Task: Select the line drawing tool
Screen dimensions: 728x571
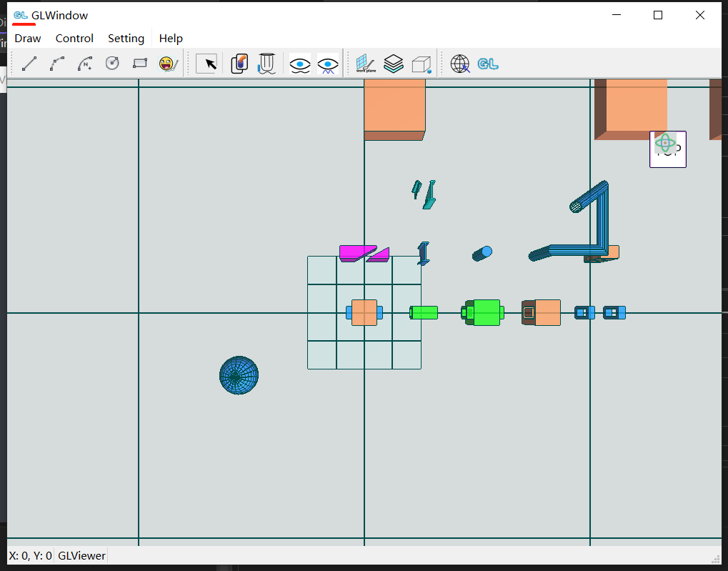Action: coord(29,64)
